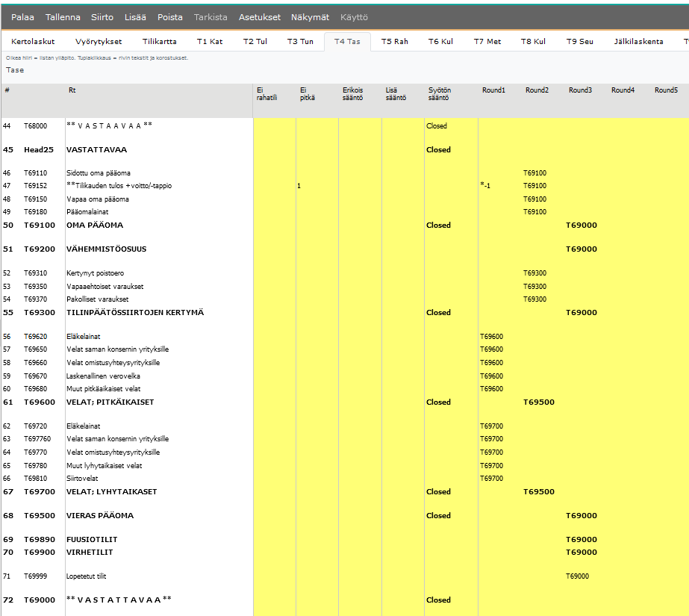The height and width of the screenshot is (616, 689).
Task: Open the Lisää menu
Action: tap(136, 17)
